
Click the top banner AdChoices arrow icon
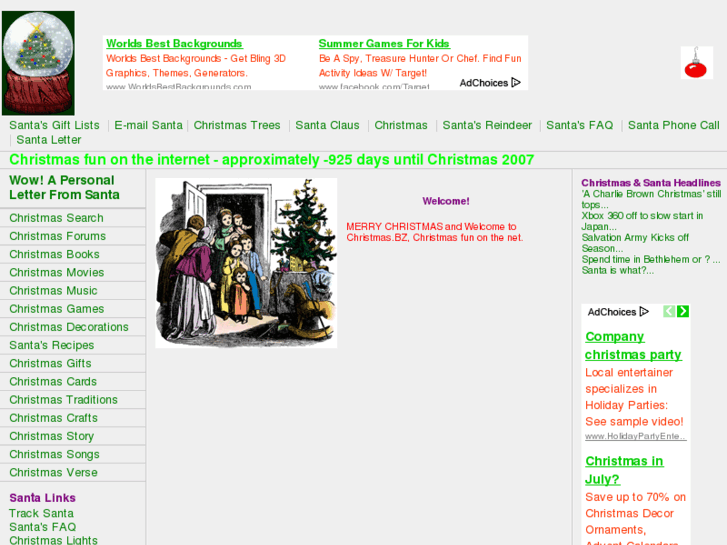click(516, 83)
